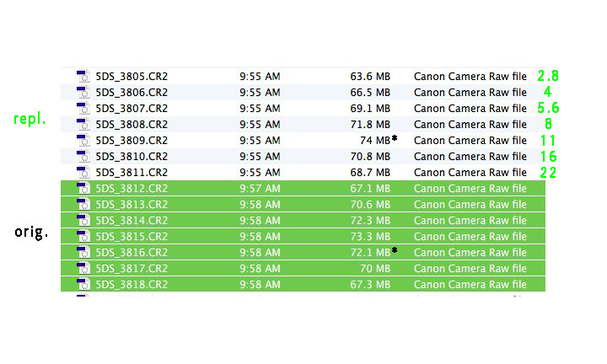607x364 pixels.
Task: Select the file 5DS_3810.CR2
Action: pos(303,156)
